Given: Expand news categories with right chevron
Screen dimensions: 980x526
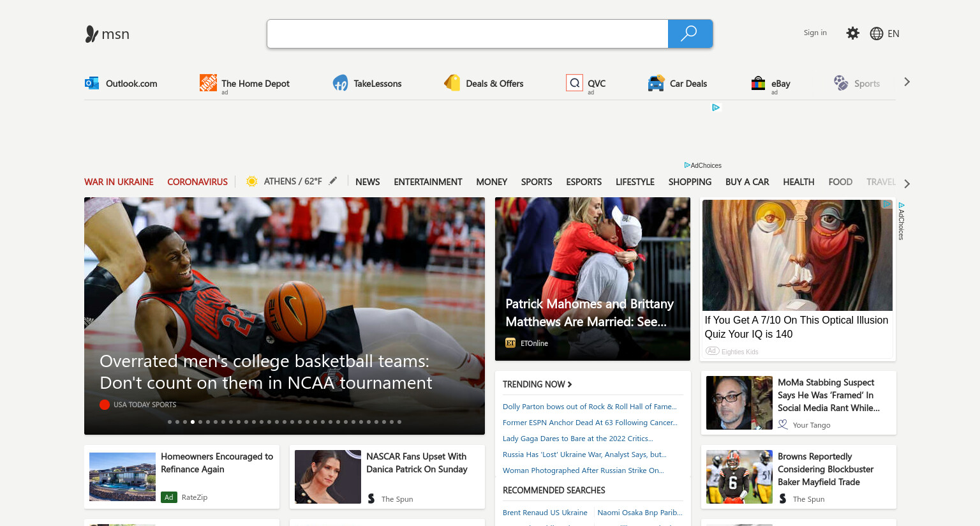Looking at the screenshot, I should click(x=907, y=184).
